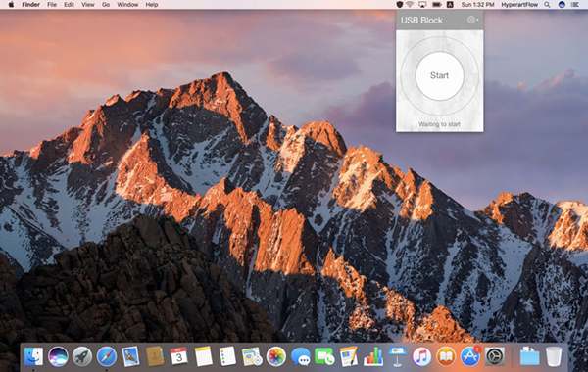Viewport: 588px width, 372px height.
Task: Open the Apple menu
Action: point(11,5)
